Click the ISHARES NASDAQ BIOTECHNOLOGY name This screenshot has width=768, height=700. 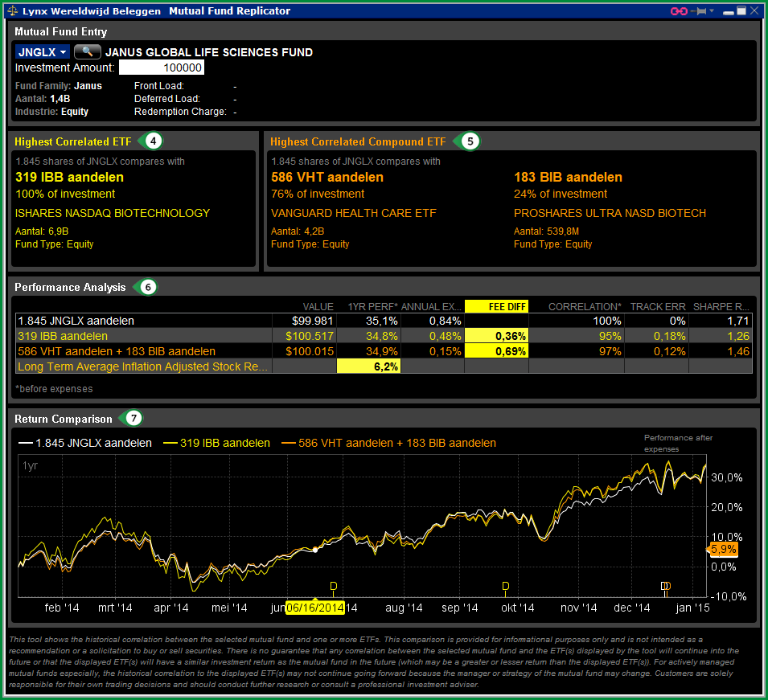point(112,213)
